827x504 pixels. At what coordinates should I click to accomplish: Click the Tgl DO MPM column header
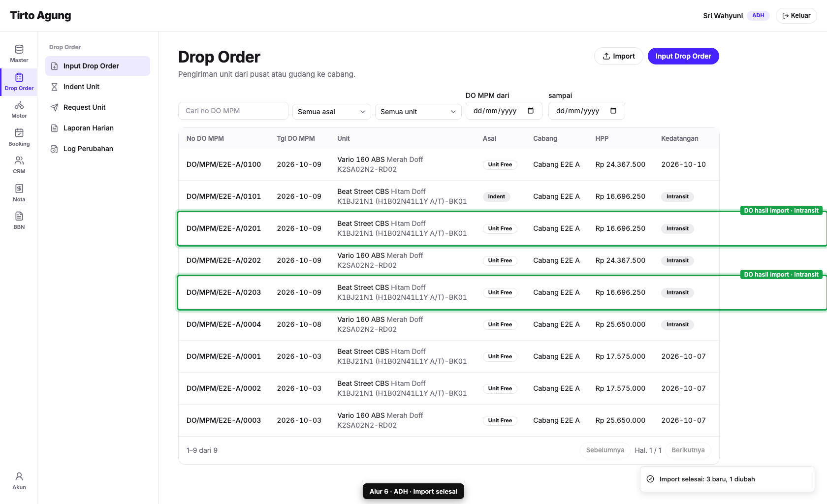pyautogui.click(x=296, y=138)
